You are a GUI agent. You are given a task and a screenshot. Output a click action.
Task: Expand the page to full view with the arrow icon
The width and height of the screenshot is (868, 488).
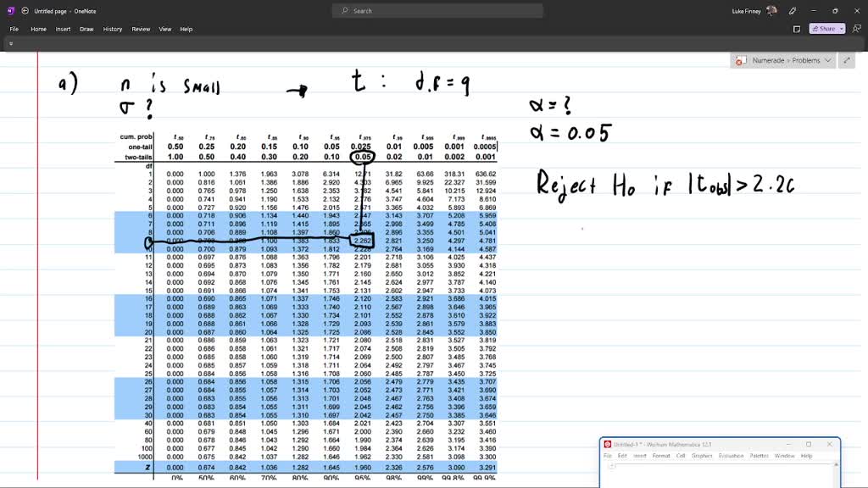[847, 60]
